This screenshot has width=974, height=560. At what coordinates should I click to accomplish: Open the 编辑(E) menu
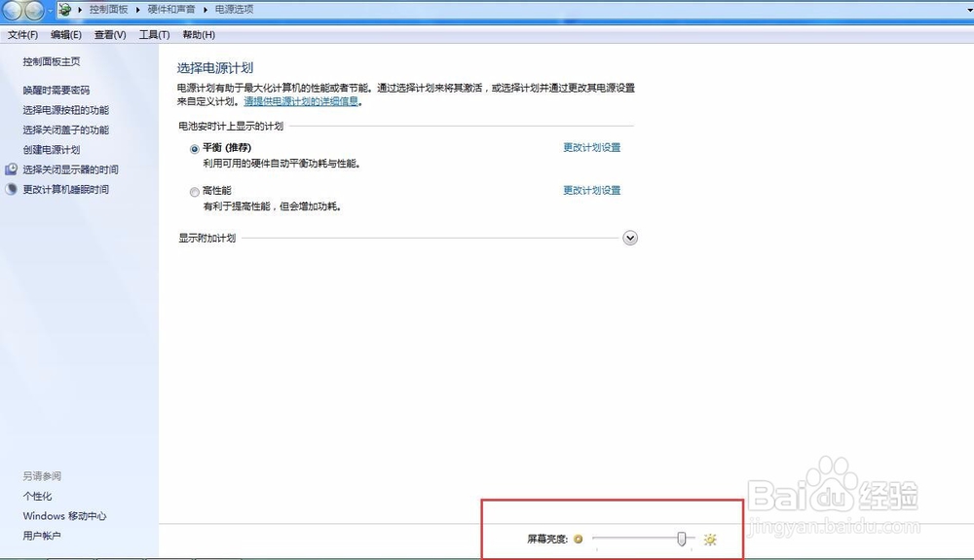[x=66, y=35]
